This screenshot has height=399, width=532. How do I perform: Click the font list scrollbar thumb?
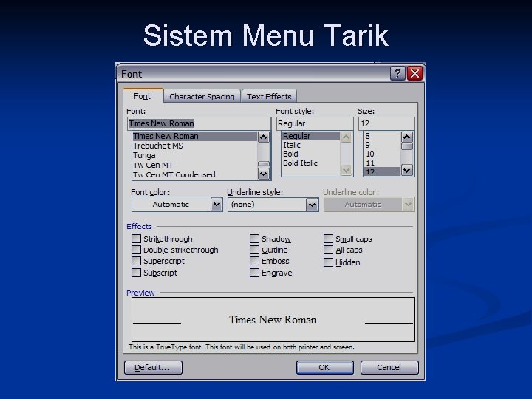point(264,164)
